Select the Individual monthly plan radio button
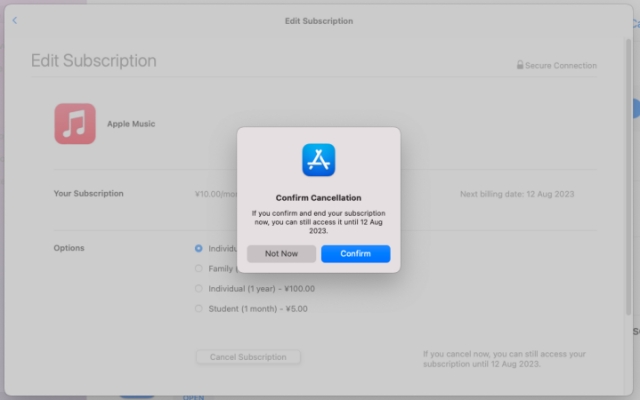 coord(199,248)
